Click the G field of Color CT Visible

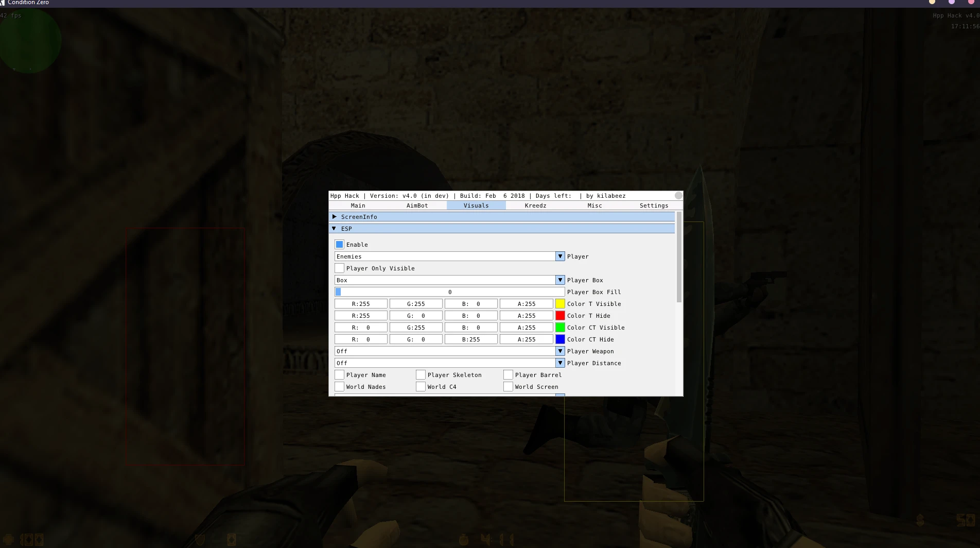[416, 328]
